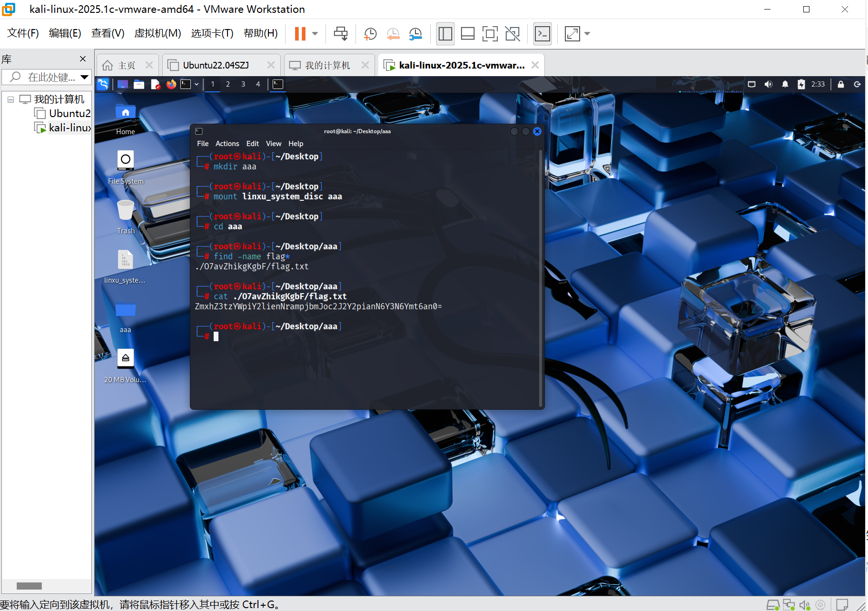Open a terminal from the Kali panel

pos(186,84)
